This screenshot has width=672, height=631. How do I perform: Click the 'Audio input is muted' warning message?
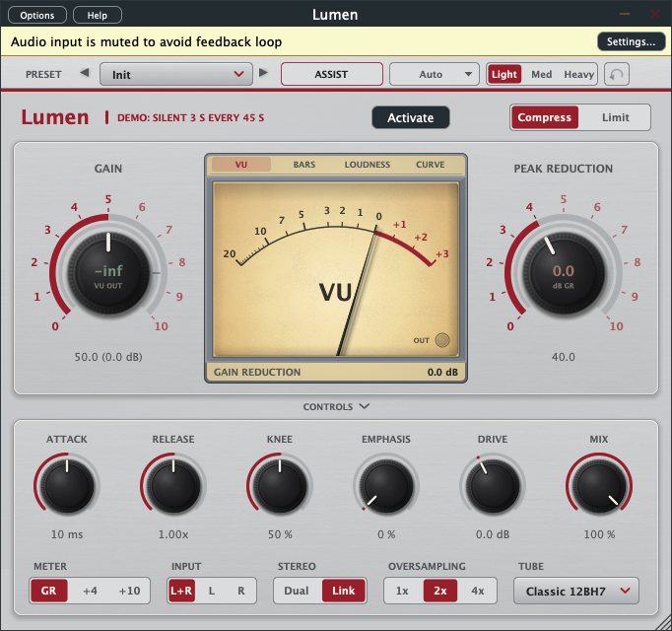(x=146, y=41)
